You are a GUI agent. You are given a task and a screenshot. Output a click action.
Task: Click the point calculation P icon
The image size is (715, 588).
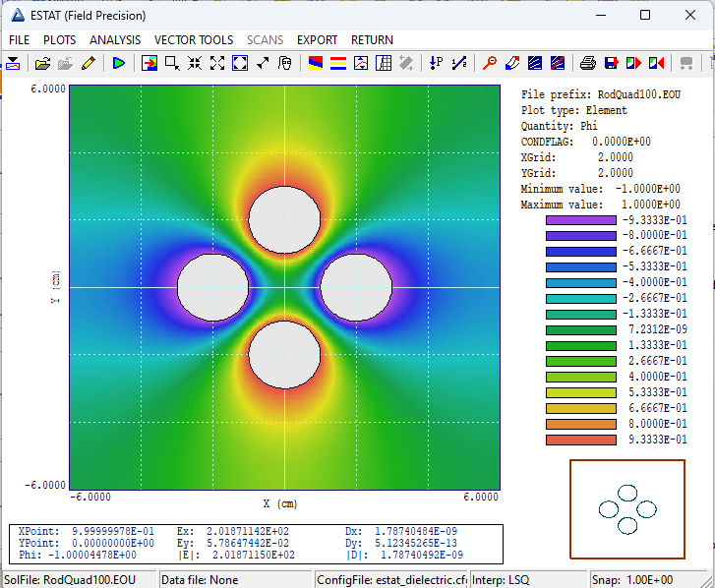coord(436,63)
